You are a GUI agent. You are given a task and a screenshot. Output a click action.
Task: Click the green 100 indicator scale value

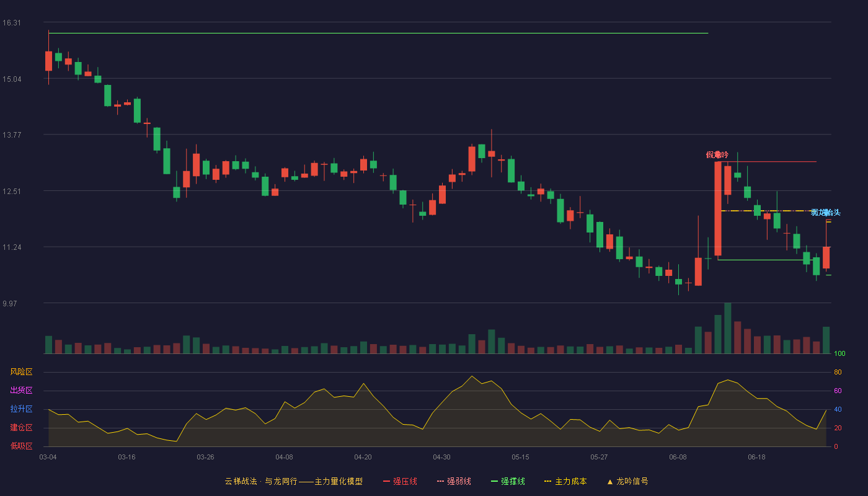[x=839, y=354]
